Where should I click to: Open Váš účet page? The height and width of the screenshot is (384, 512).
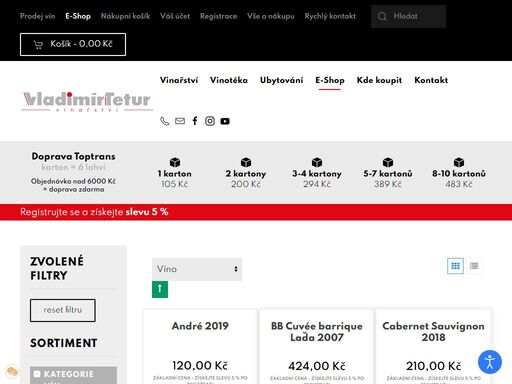175,16
